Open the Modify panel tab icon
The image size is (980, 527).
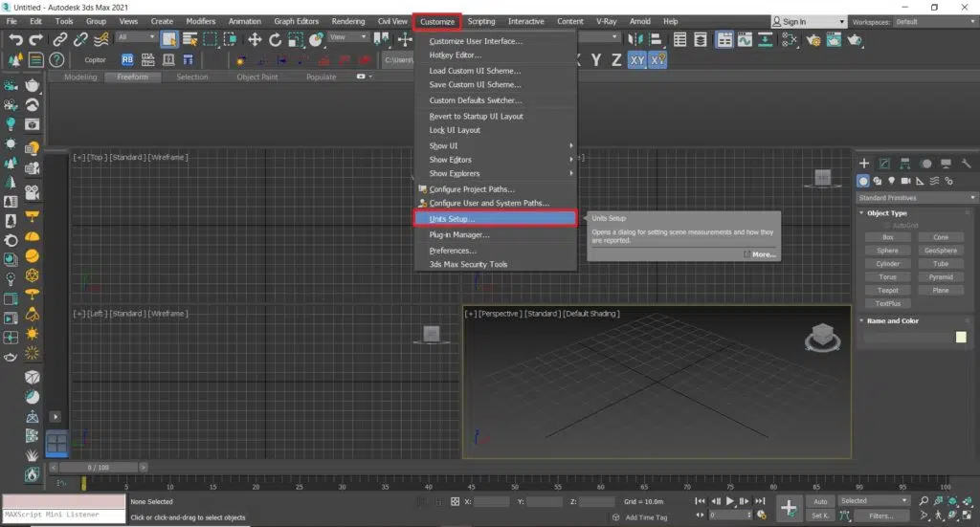point(884,164)
